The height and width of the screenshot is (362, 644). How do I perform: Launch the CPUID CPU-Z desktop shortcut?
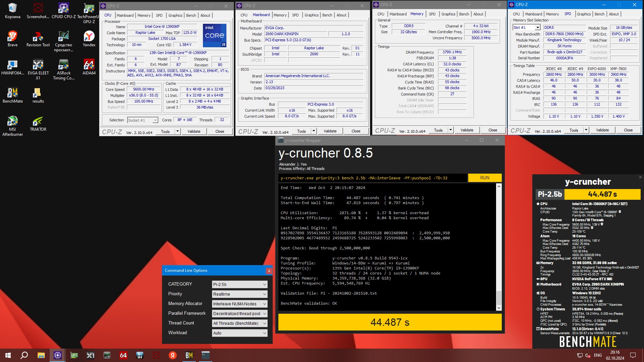(x=63, y=11)
